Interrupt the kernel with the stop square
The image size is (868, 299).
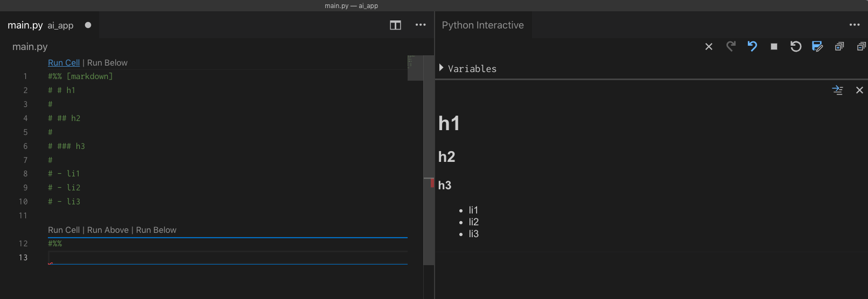tap(774, 47)
